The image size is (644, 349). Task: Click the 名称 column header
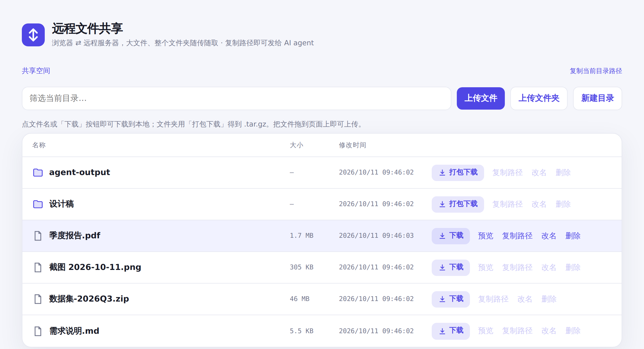point(39,145)
